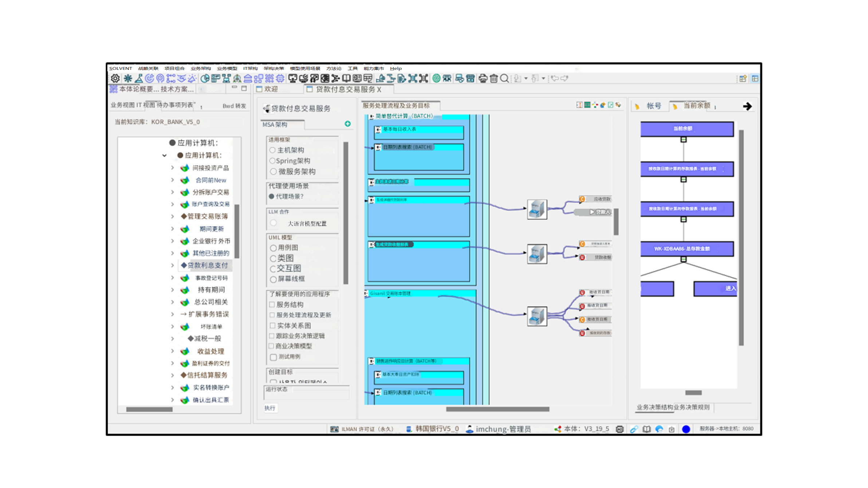Select the Spring架构 radio option
868x488 pixels.
click(272, 161)
